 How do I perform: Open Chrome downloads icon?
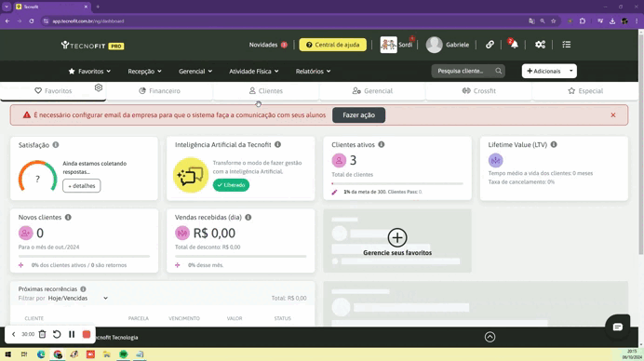point(612,21)
